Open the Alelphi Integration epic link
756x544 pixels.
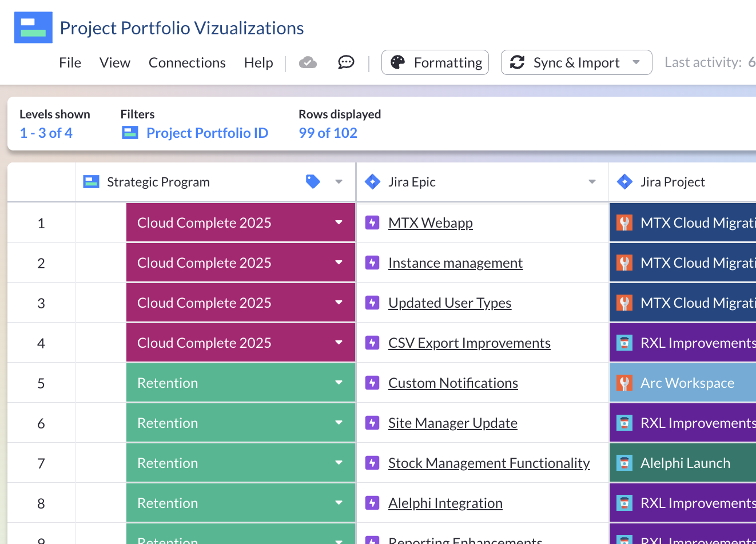pyautogui.click(x=445, y=503)
